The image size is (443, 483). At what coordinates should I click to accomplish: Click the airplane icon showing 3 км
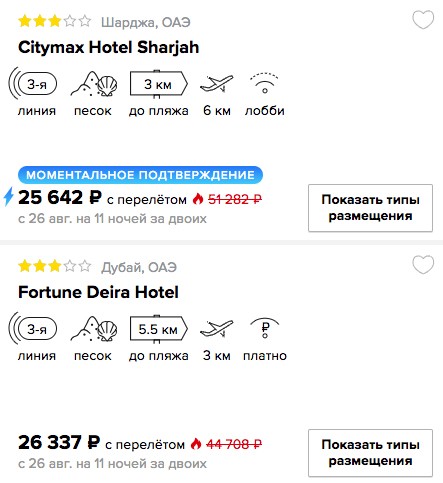pyautogui.click(x=216, y=329)
